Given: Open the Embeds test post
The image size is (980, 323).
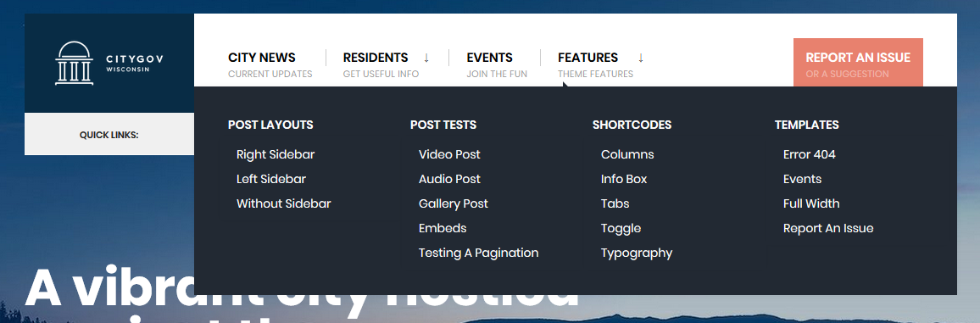Looking at the screenshot, I should [443, 229].
